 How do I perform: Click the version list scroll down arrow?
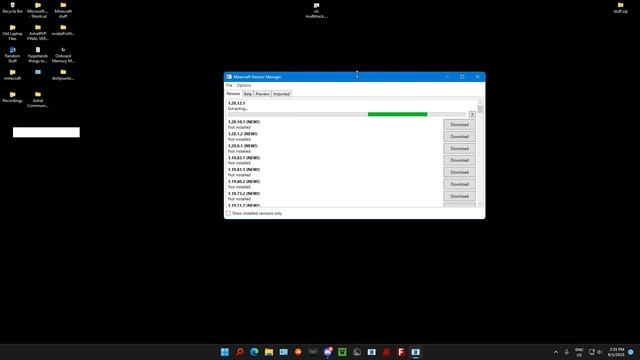coord(480,204)
